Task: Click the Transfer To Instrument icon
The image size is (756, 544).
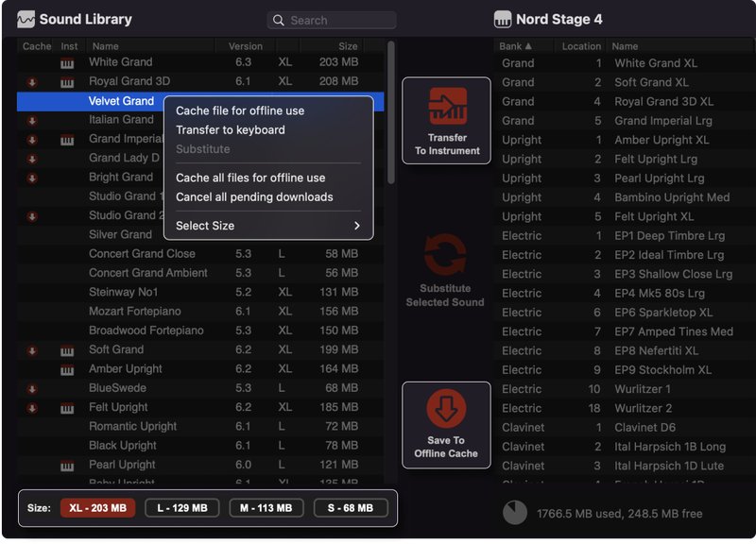Action: 447,106
